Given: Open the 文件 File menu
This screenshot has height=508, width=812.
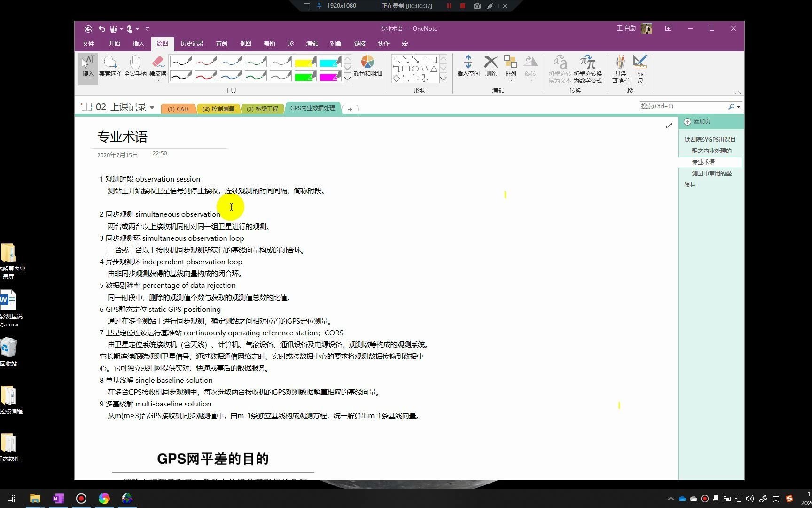Looking at the screenshot, I should (88, 43).
